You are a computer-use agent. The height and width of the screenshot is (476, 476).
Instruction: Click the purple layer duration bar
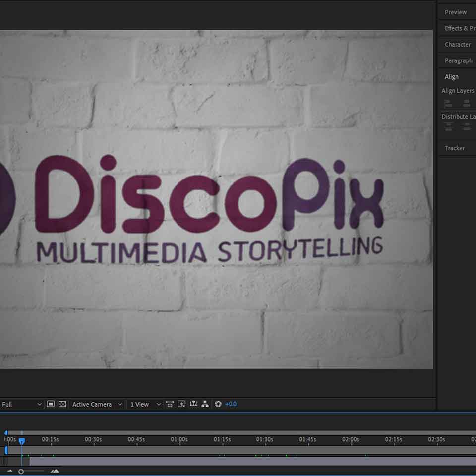tap(252, 462)
